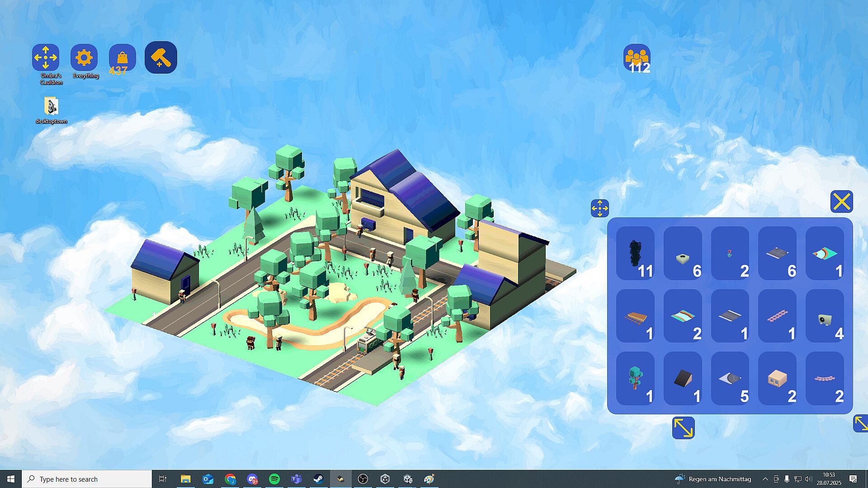Click the inventory panel move handle
This screenshot has width=868, height=488.
(x=599, y=208)
